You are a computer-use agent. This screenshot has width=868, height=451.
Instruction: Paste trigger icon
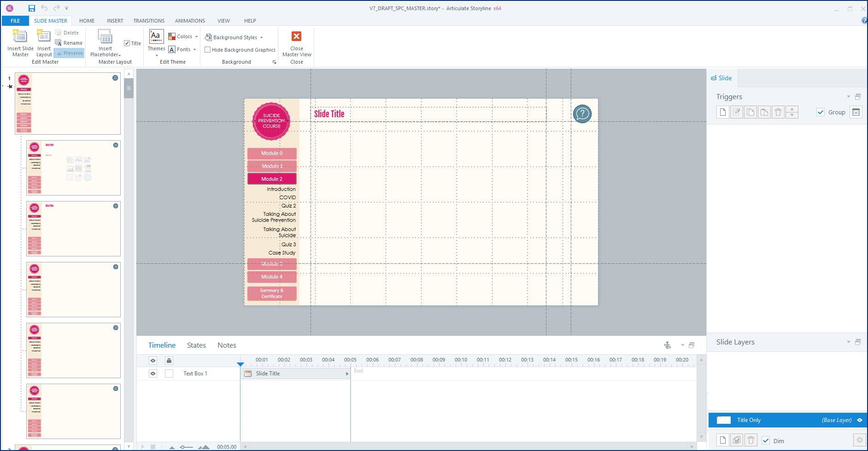(764, 112)
